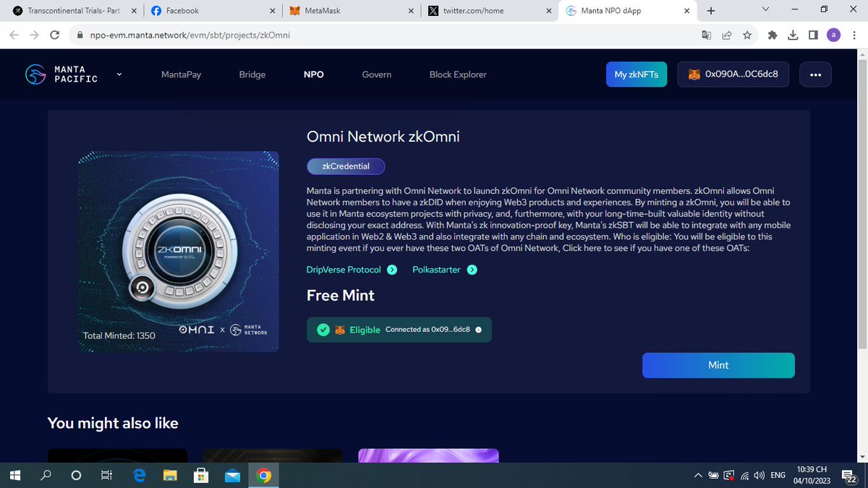The width and height of the screenshot is (868, 488).
Task: Open the tab search chevron in Chrome
Action: click(x=766, y=10)
